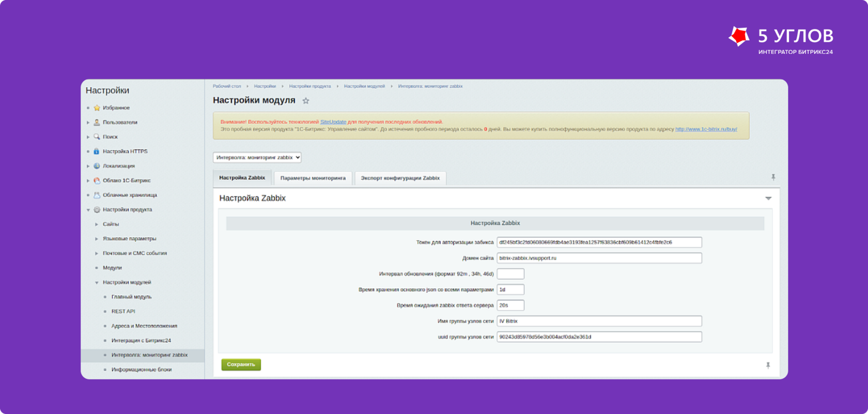Click the Настройки модулей breadcrumb link
Image resolution: width=868 pixels, height=414 pixels.
tap(364, 86)
